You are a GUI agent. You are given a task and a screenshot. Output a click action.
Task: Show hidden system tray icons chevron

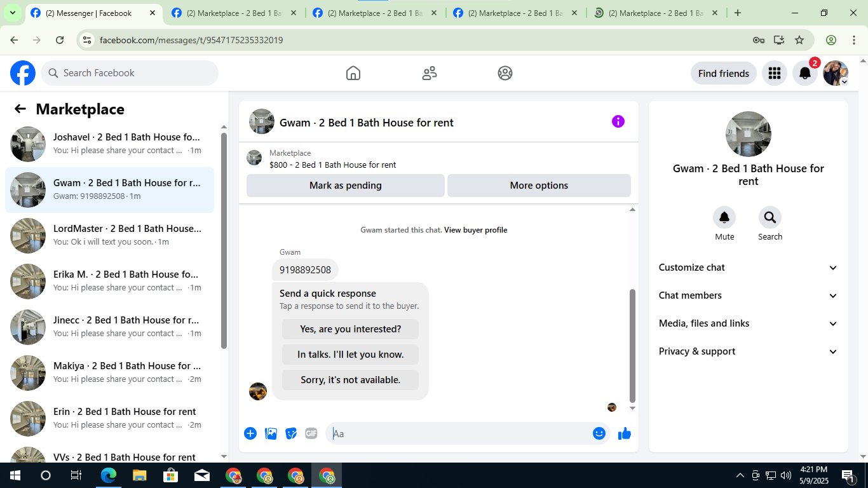coord(740,475)
